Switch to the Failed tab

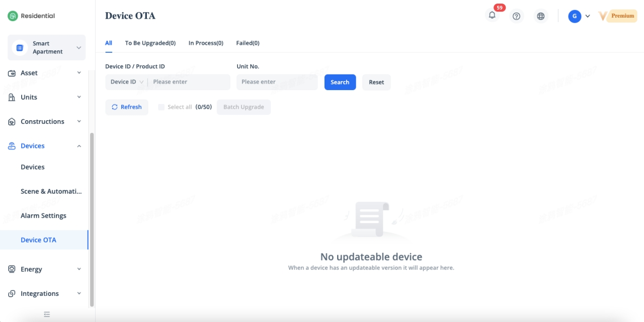pyautogui.click(x=248, y=43)
